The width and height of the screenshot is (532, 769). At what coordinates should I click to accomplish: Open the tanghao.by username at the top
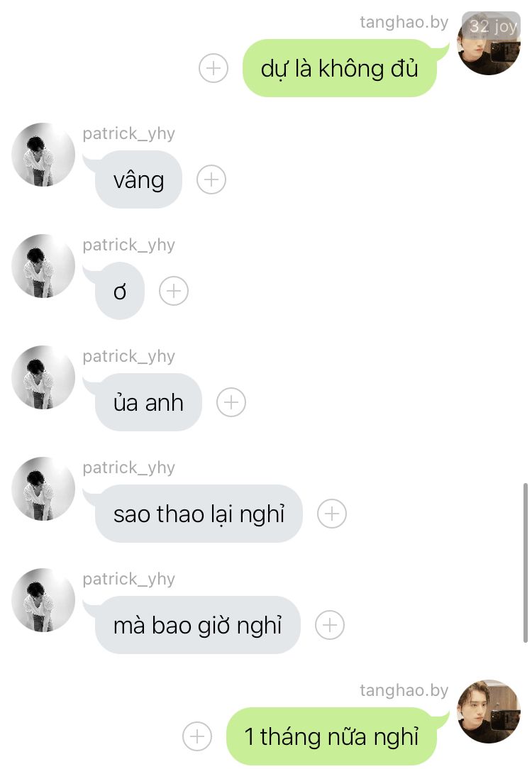(x=404, y=22)
